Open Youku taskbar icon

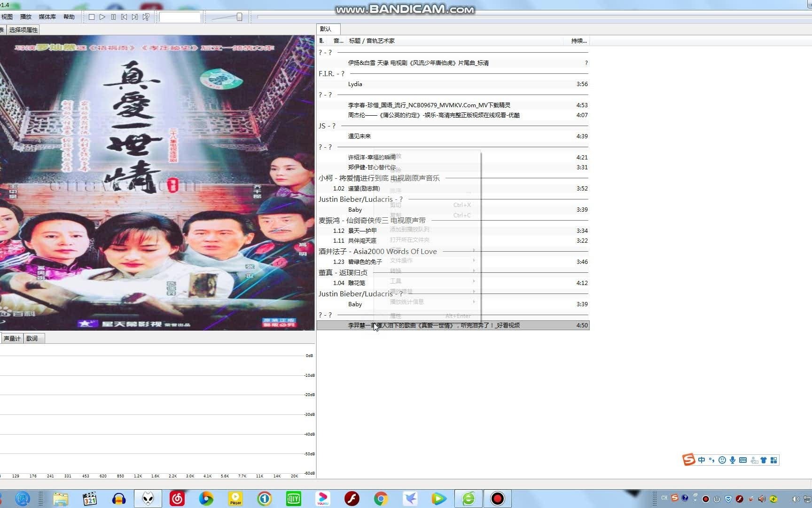point(323,499)
